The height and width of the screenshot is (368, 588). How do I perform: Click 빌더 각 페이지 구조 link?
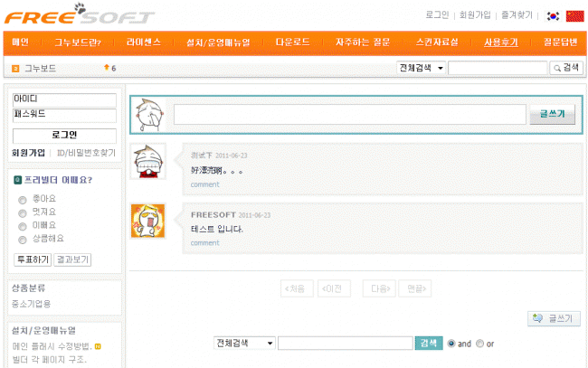click(x=50, y=359)
